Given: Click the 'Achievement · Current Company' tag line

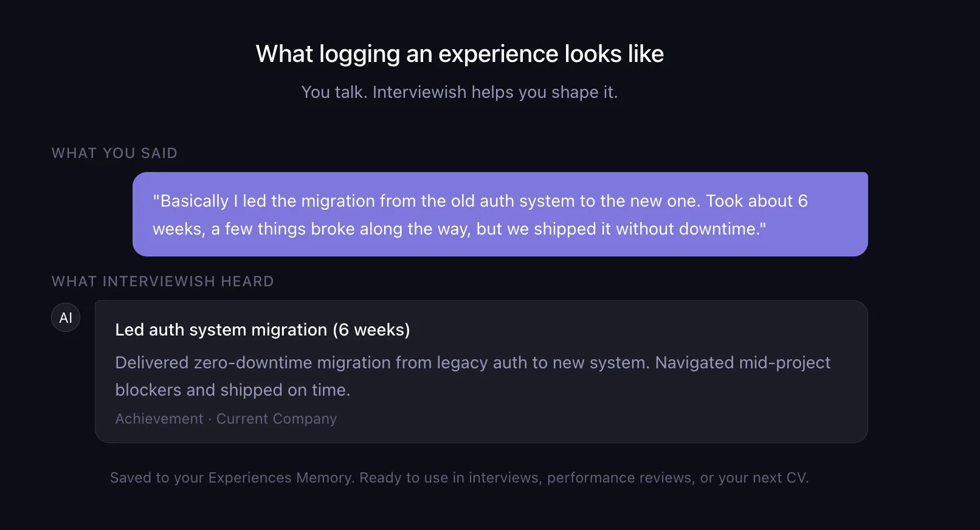Looking at the screenshot, I should 226,419.
